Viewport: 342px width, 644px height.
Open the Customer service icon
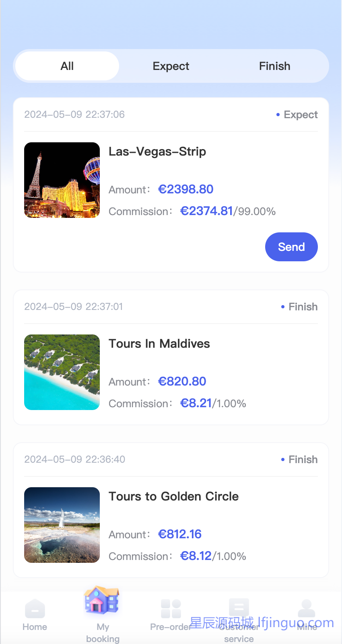(x=239, y=608)
